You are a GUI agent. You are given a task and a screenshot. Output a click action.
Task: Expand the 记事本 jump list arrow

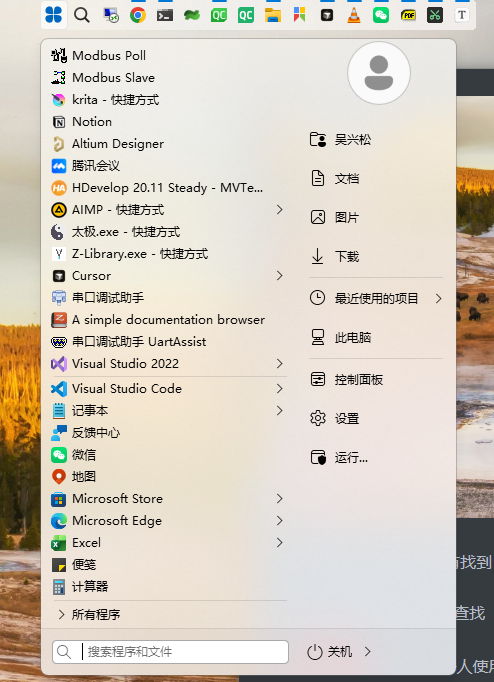click(280, 411)
